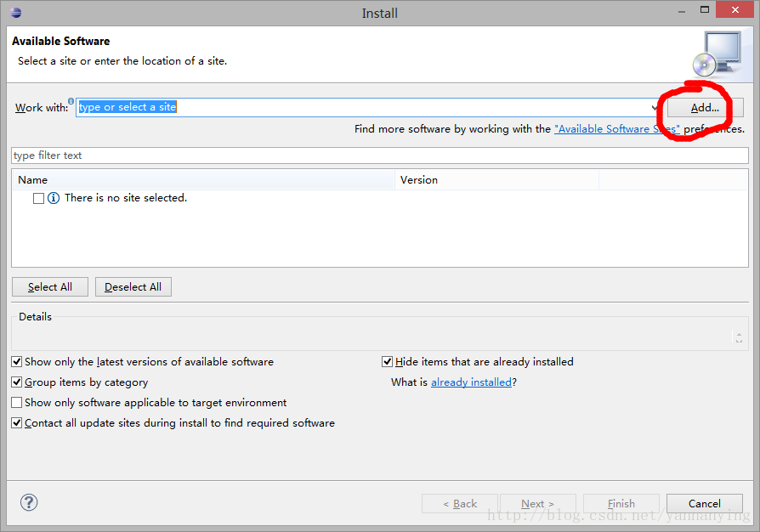760x532 pixels.
Task: Toggle 'Hide items that are already installed'
Action: (x=388, y=361)
